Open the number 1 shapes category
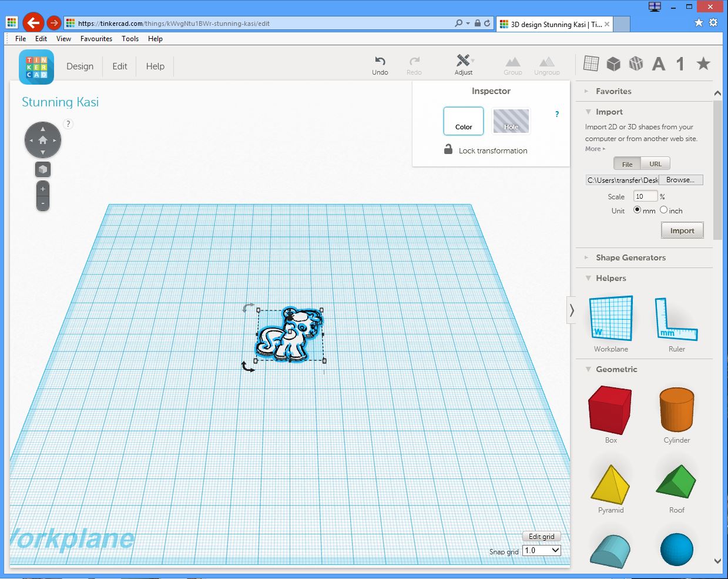 pyautogui.click(x=680, y=63)
